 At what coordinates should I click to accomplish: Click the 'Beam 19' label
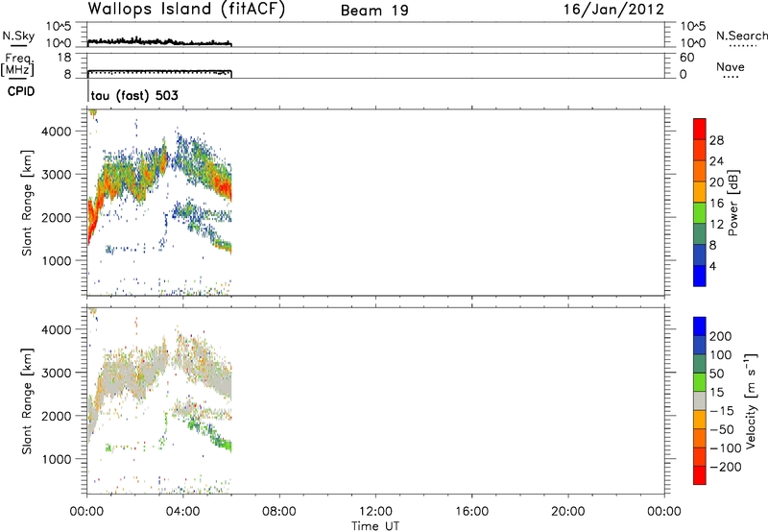(374, 11)
